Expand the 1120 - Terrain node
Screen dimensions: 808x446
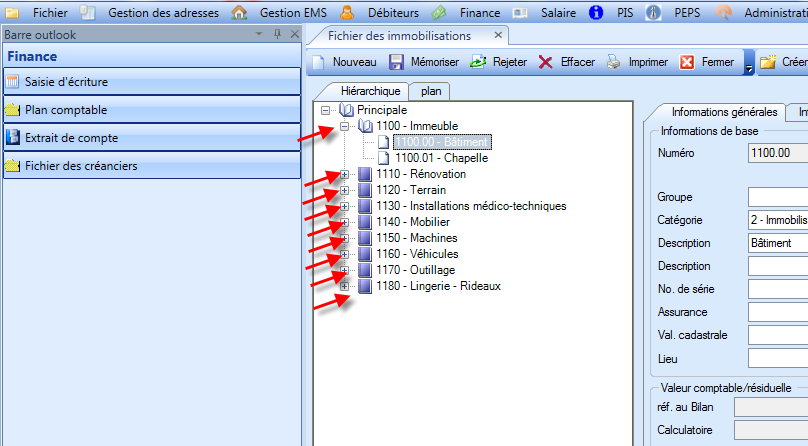tap(344, 190)
